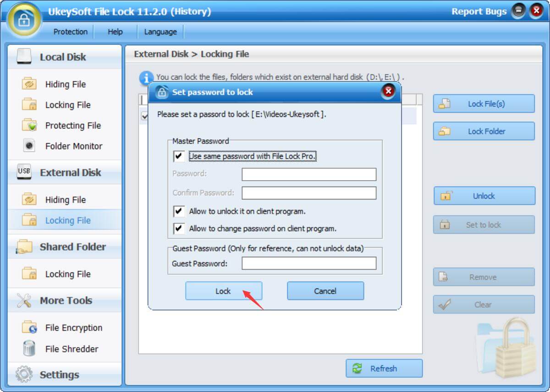
Task: Toggle Allow to change password on client program
Action: coord(180,227)
